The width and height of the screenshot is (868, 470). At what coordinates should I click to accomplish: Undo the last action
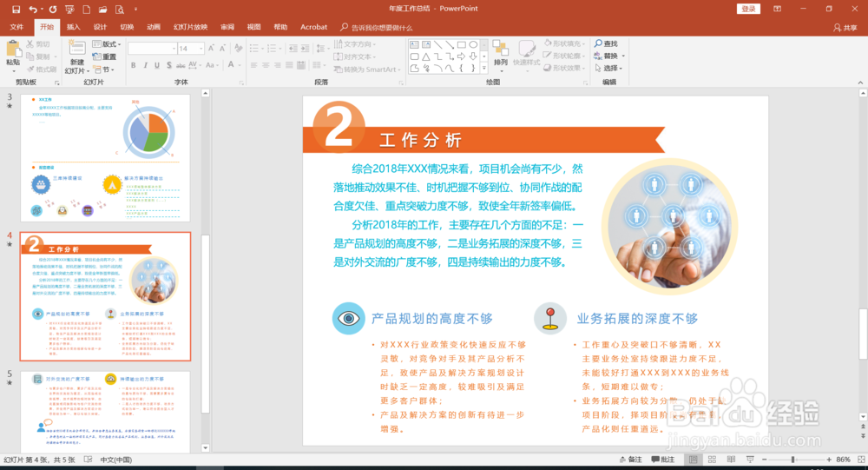(x=33, y=9)
